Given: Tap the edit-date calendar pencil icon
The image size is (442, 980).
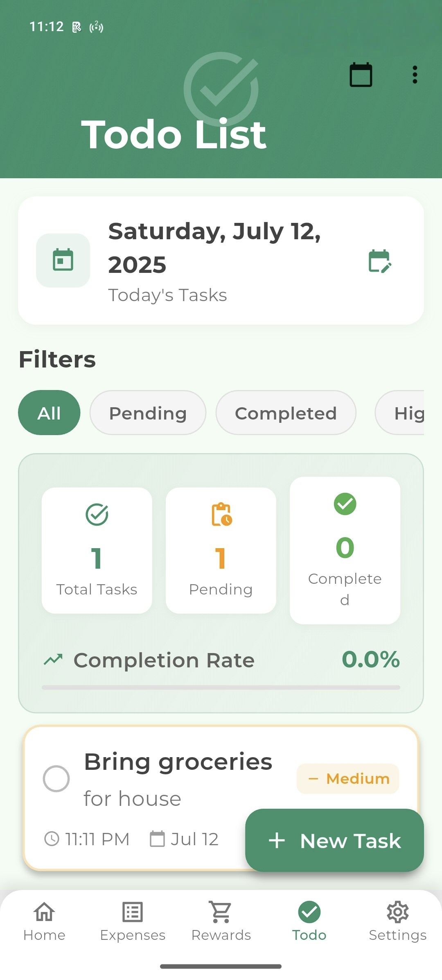Looking at the screenshot, I should pos(380,261).
